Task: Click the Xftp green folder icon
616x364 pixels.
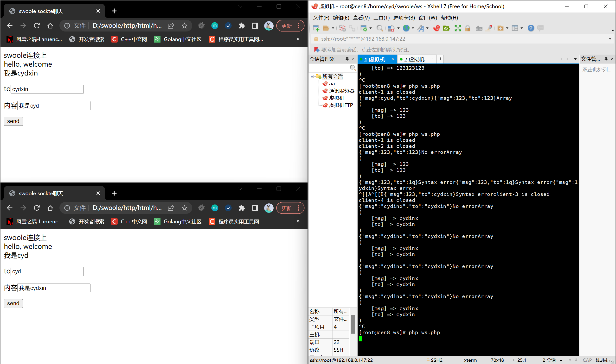Action: tap(446, 28)
